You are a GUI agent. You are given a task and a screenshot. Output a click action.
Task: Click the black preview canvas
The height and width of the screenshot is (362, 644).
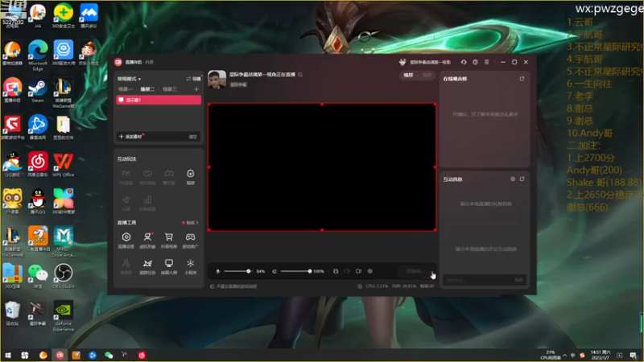[x=322, y=167]
